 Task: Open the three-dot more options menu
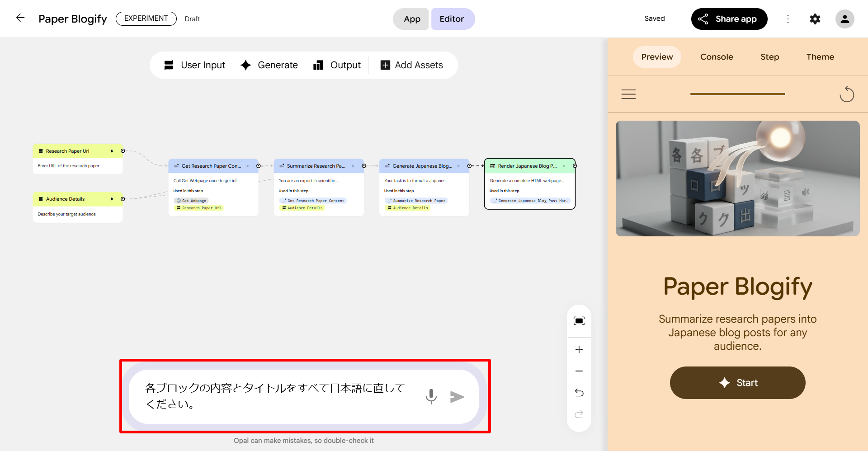click(788, 19)
